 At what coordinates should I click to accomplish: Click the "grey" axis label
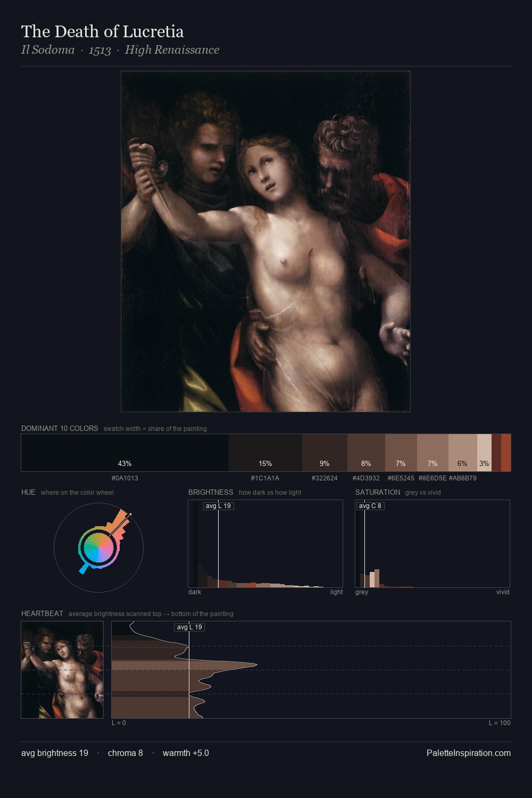pos(362,592)
